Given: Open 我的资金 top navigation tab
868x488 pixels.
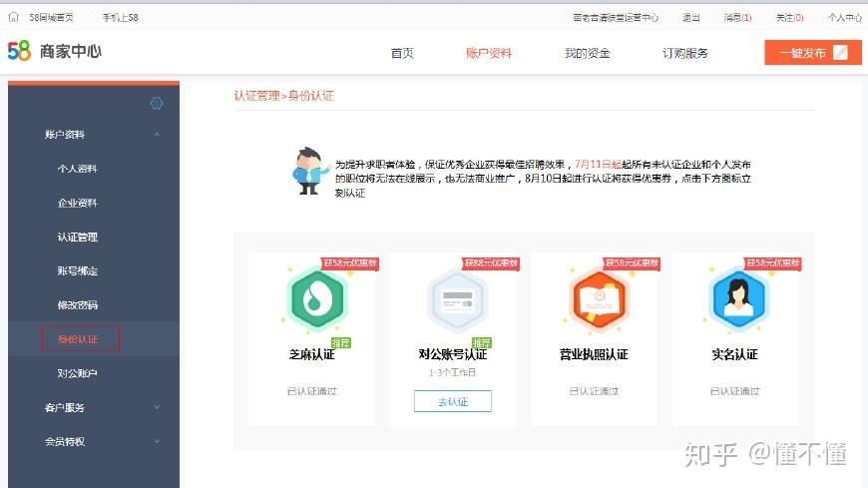Looking at the screenshot, I should point(587,53).
